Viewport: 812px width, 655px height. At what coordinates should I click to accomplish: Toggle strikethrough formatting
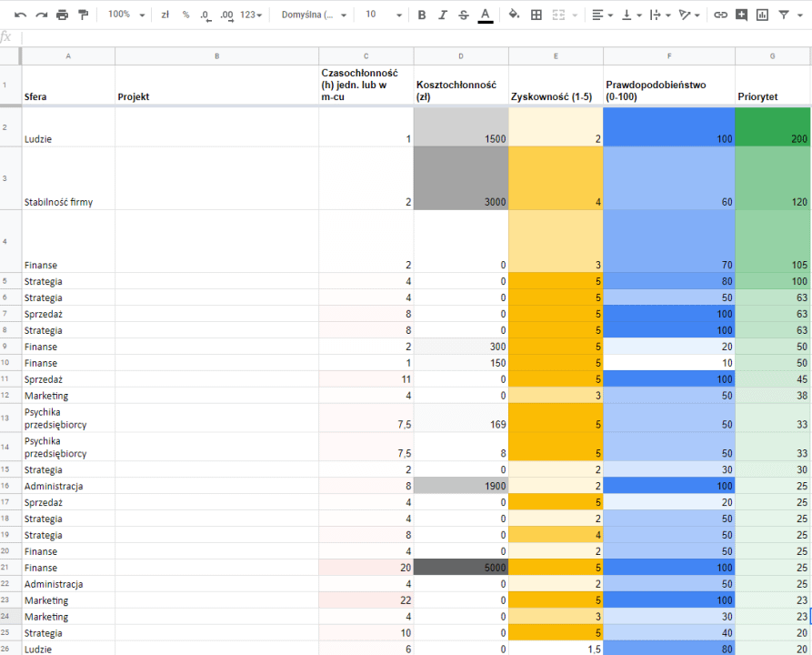464,15
